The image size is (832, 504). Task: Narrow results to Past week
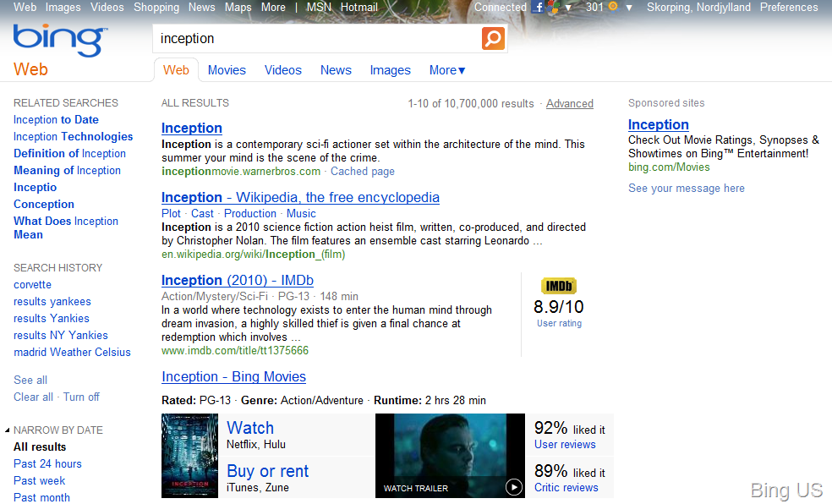point(39,480)
